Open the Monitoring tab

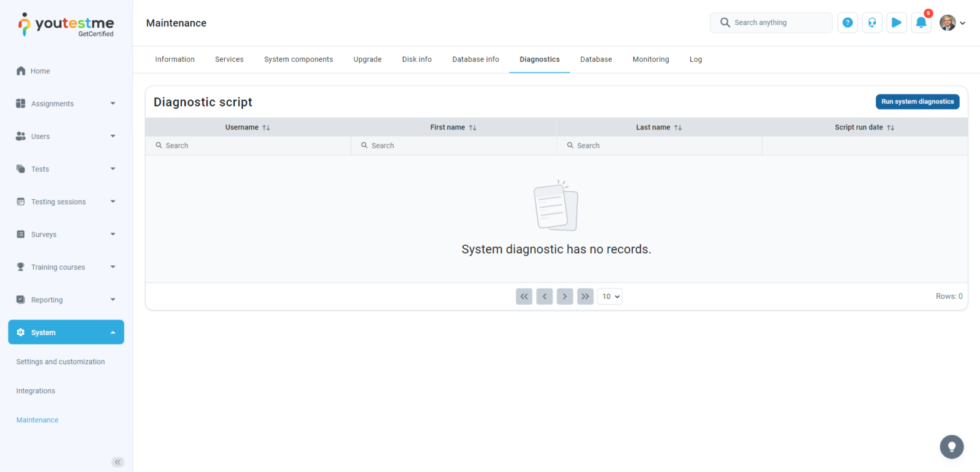[x=650, y=59]
